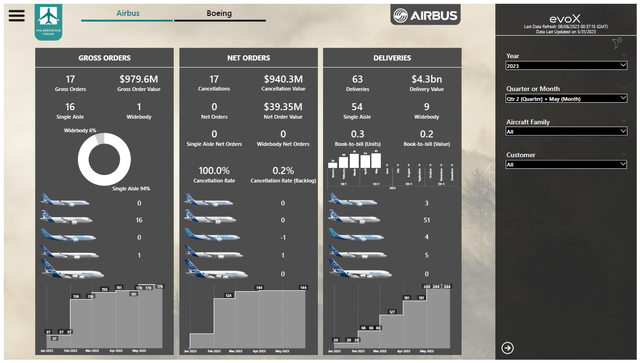Click the Single Aisle 94% chart label
The image size is (640, 363).
131,189
